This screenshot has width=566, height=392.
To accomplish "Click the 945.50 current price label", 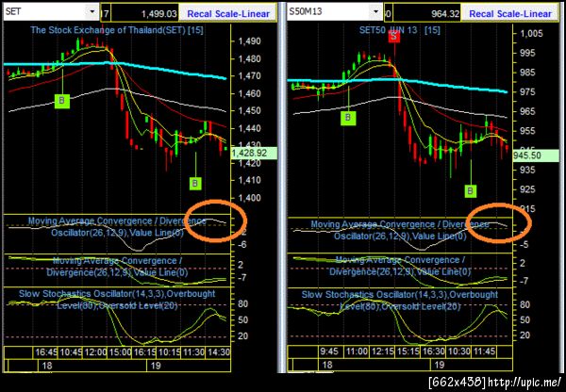I will pos(536,155).
